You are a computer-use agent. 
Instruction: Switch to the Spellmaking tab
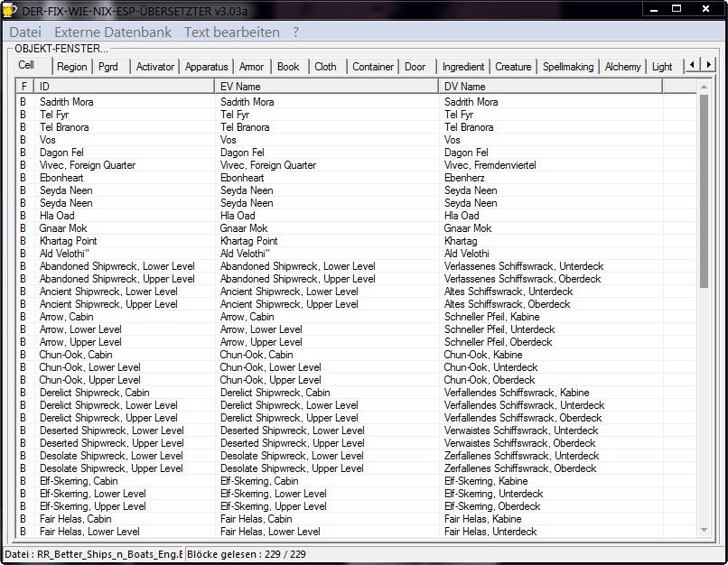click(568, 67)
